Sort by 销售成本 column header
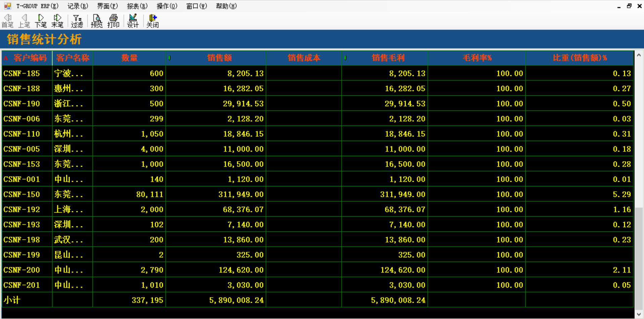Screen dimensions: 644x319 coord(304,58)
